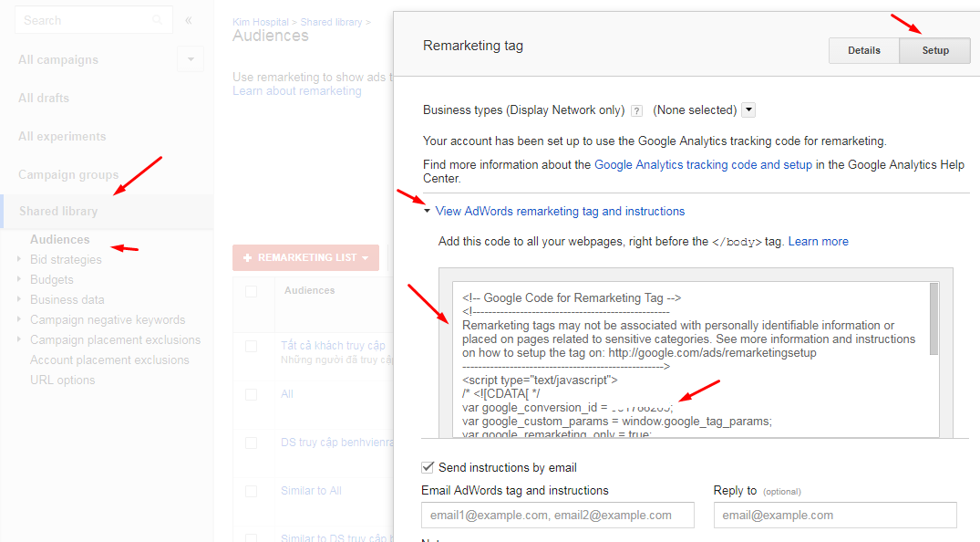Select checkbox for Tất cả khách truy cập row
This screenshot has width=980, height=542.
[x=252, y=346]
